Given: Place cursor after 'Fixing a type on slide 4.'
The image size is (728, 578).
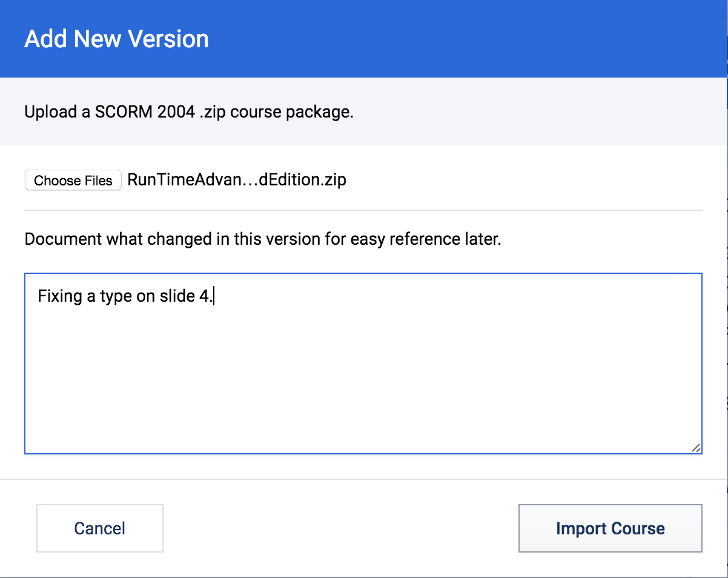Looking at the screenshot, I should pos(216,296).
